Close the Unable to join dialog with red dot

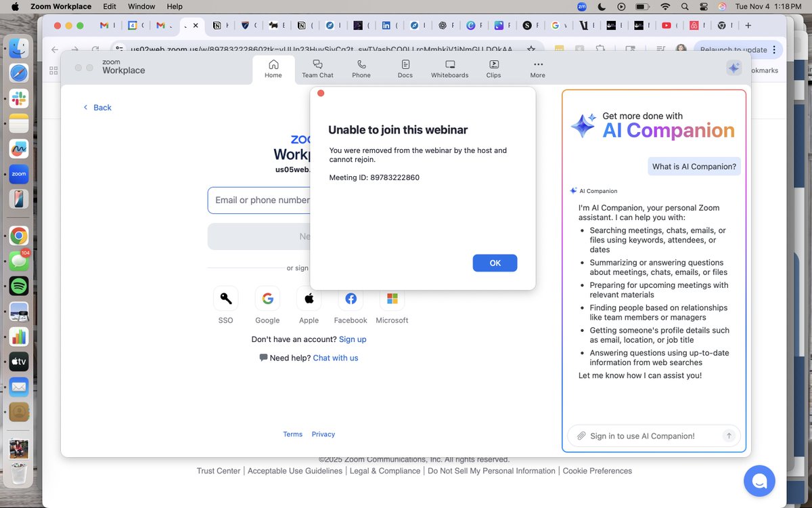[x=321, y=93]
